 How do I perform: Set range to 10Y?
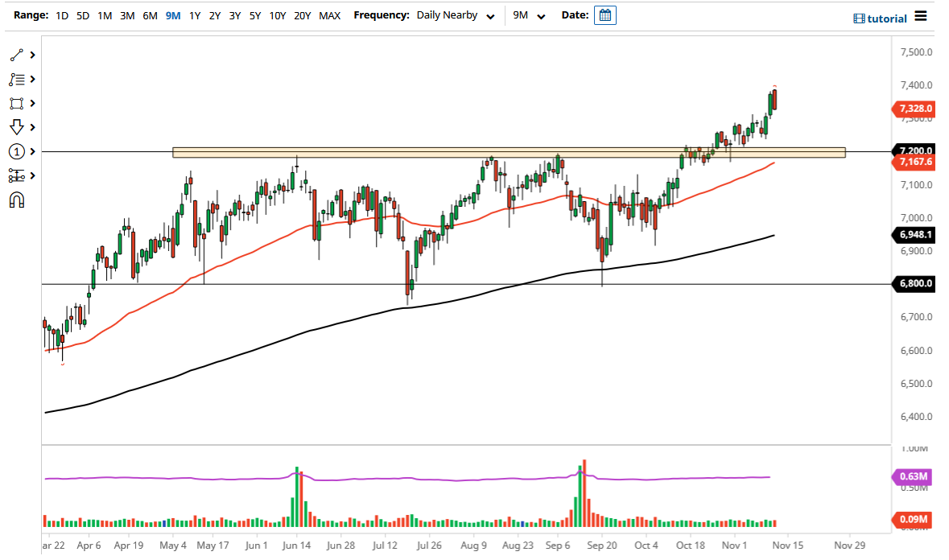point(277,16)
